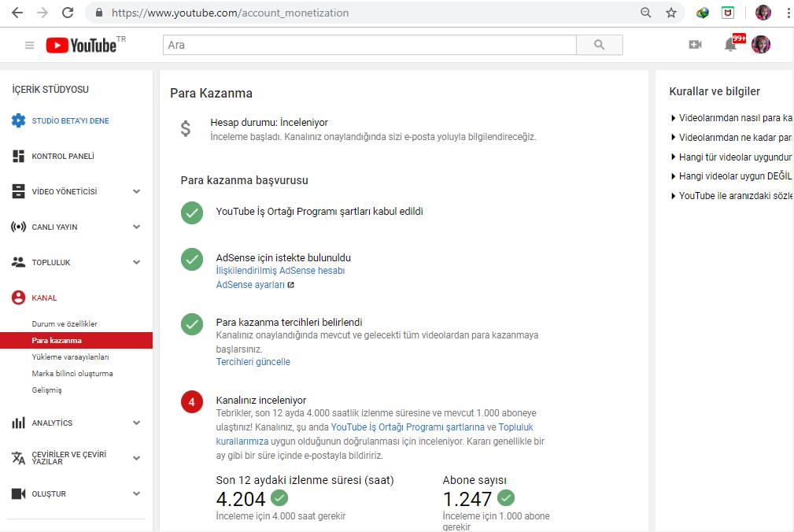Viewport: 794px width, 532px height.
Task: Click the browser forward arrow
Action: click(x=42, y=13)
